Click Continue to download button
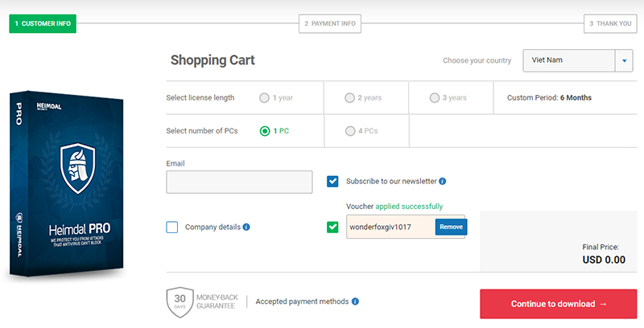This screenshot has height=328, width=644. (x=559, y=304)
